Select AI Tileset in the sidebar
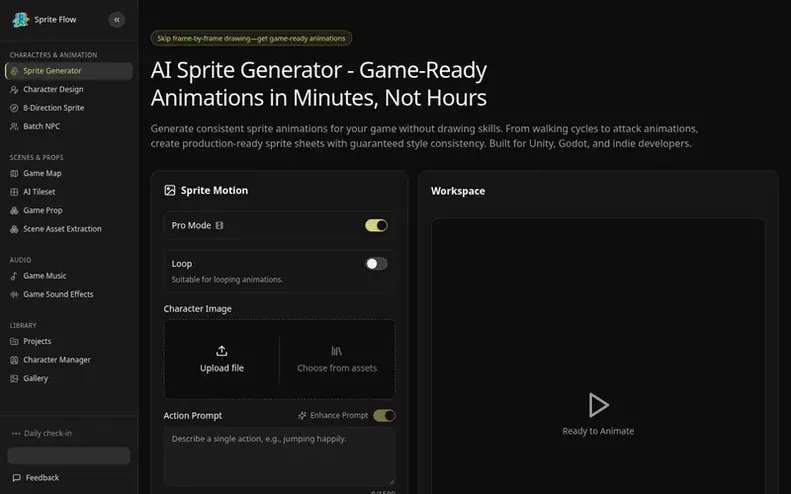791x494 pixels. (69, 192)
